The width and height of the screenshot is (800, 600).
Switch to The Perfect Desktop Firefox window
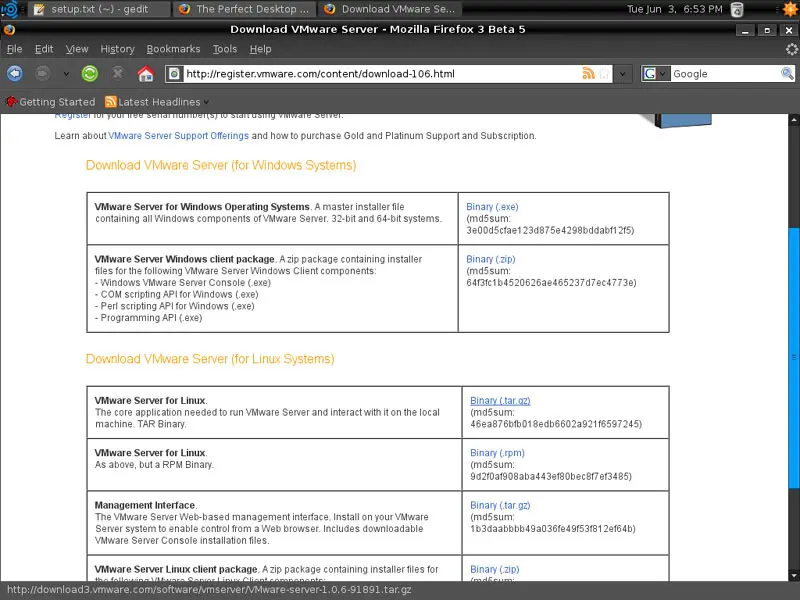(x=245, y=9)
